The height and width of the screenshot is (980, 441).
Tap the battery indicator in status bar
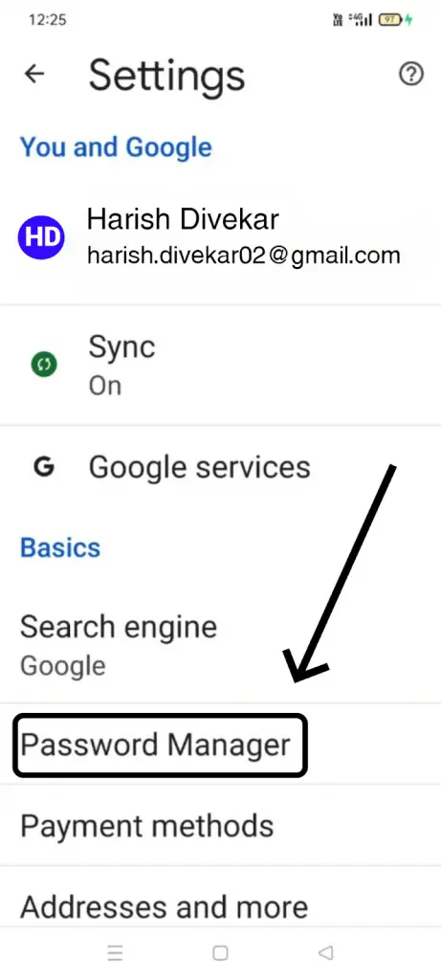[x=391, y=20]
